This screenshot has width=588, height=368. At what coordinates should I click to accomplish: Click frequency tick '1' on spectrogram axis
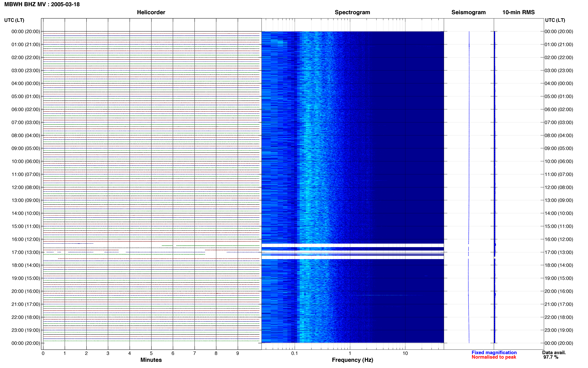[x=350, y=353]
